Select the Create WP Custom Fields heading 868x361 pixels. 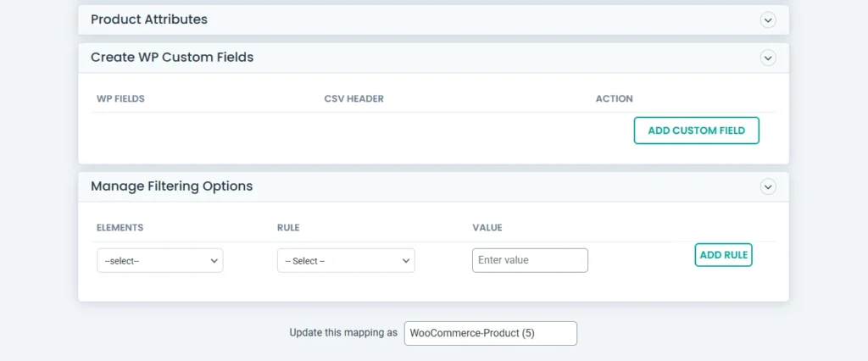coord(172,58)
